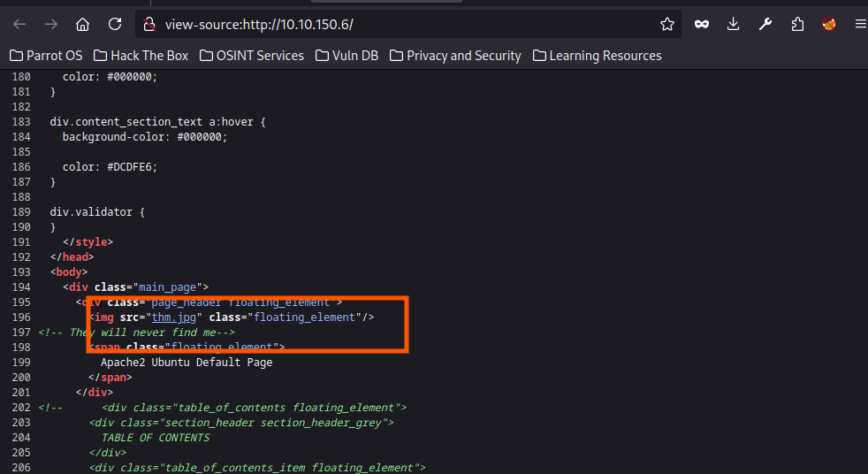The width and height of the screenshot is (868, 474).
Task: Click the 'background-color: #000000;' line
Action: [x=145, y=137]
